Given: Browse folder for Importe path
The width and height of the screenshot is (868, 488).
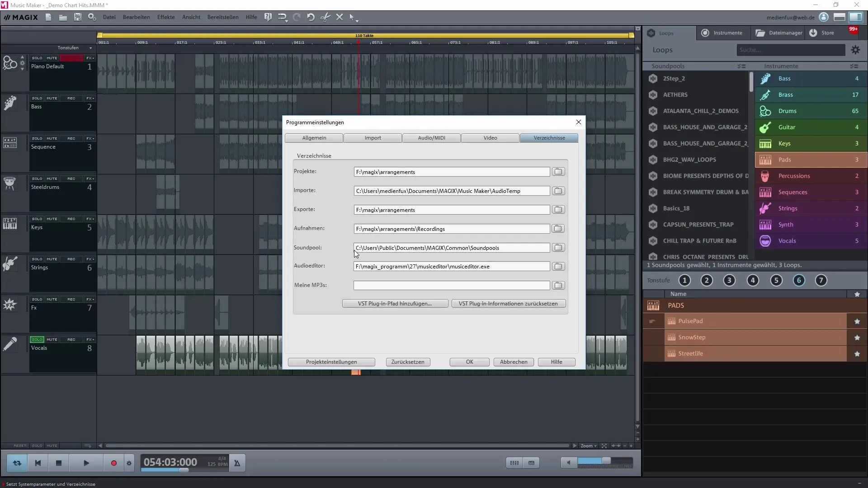Looking at the screenshot, I should point(558,191).
